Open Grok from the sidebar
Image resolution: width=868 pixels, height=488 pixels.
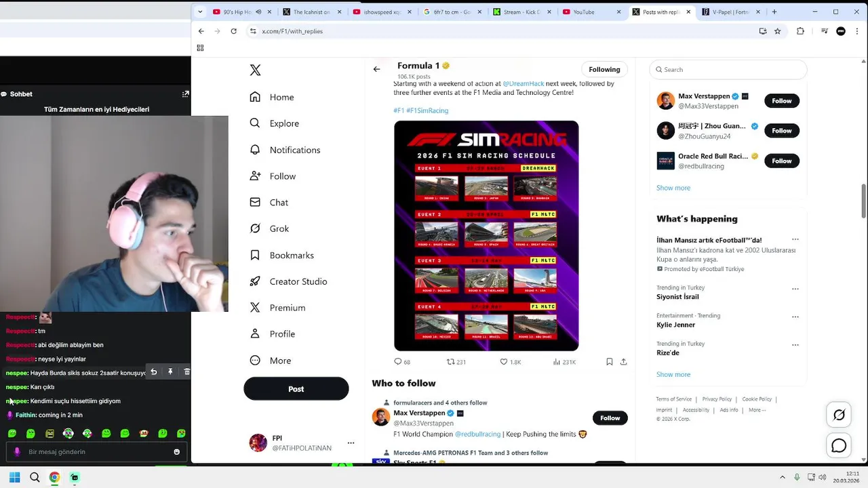269,228
